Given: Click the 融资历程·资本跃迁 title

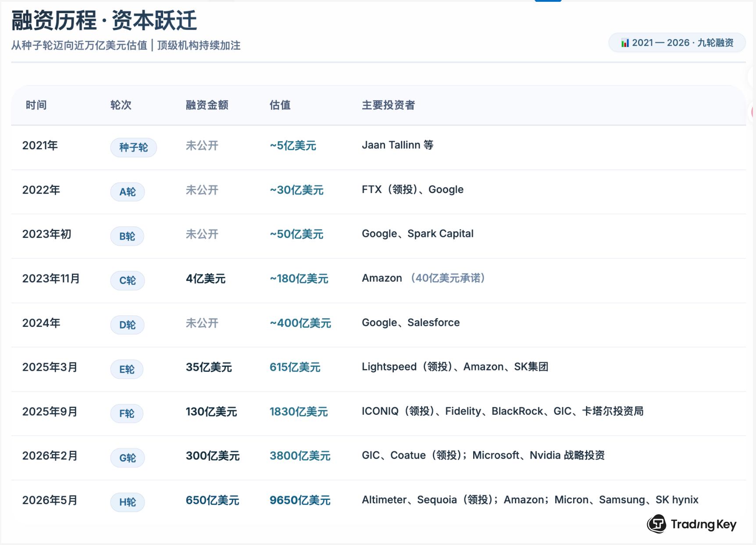Looking at the screenshot, I should [x=104, y=20].
